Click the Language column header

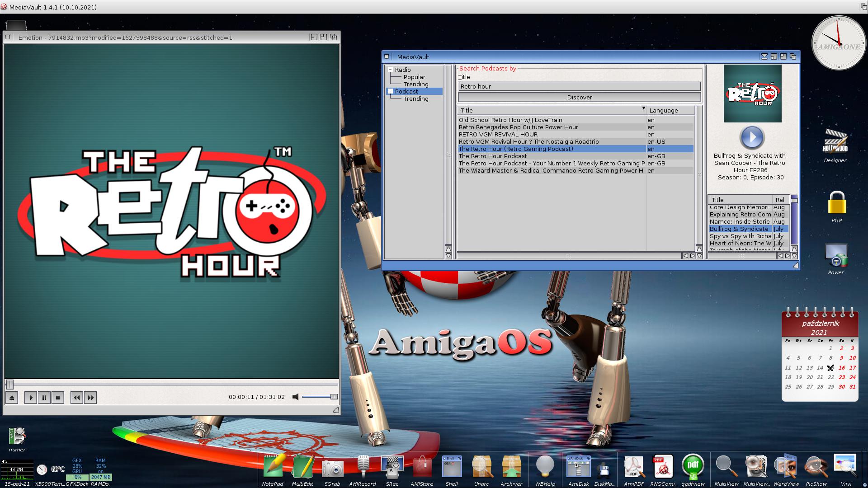point(670,110)
